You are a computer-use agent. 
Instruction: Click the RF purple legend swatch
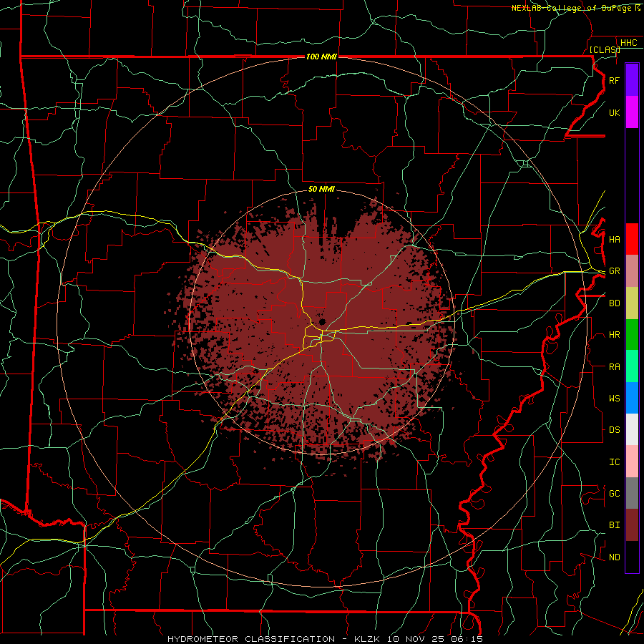pyautogui.click(x=632, y=80)
